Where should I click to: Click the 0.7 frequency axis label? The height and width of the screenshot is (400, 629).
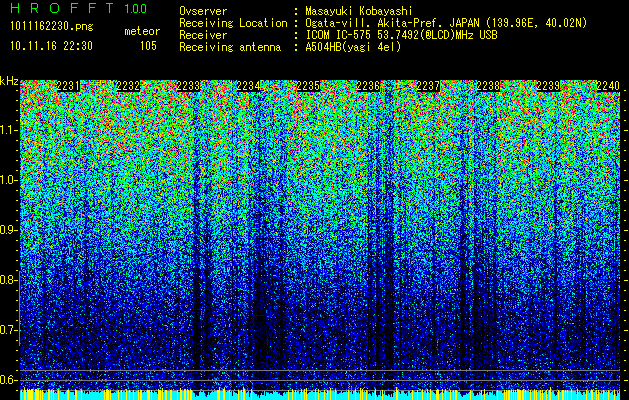point(7,330)
